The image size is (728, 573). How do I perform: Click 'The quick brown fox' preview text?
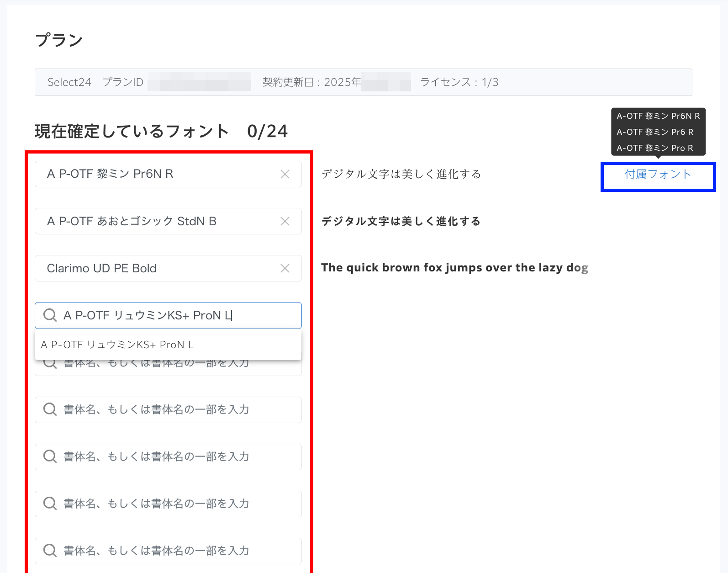click(x=454, y=268)
